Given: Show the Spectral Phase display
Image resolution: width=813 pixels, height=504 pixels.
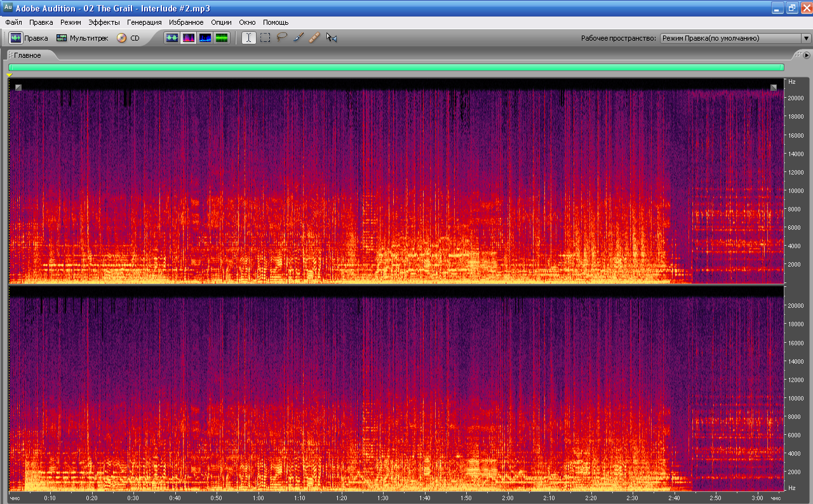Looking at the screenshot, I should point(221,38).
